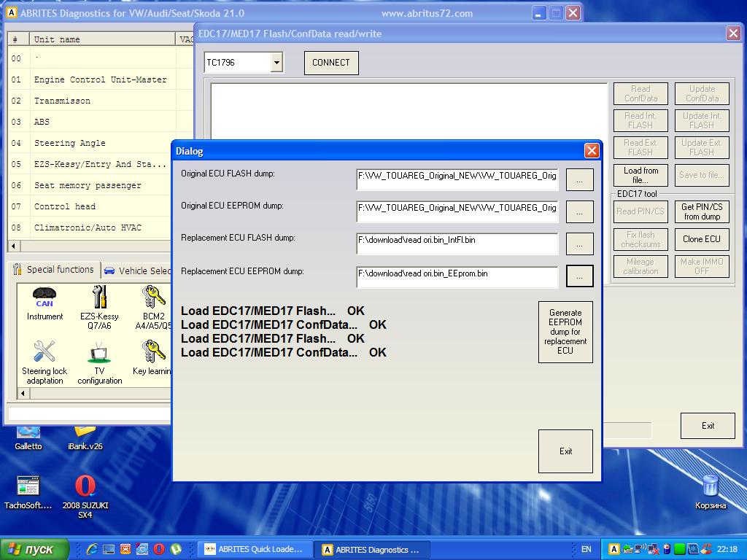Open the Galletto desktop shortcut
747x560 pixels.
coord(28,435)
